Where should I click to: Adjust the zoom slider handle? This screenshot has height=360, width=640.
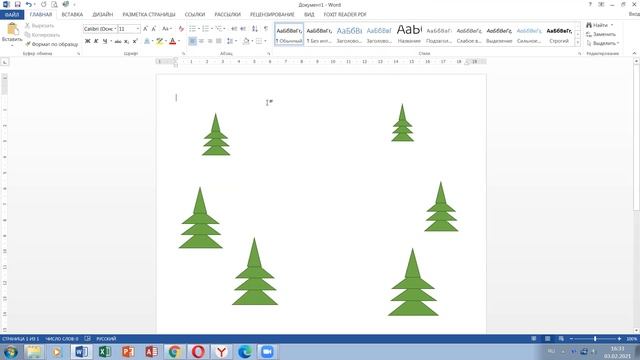(x=595, y=339)
